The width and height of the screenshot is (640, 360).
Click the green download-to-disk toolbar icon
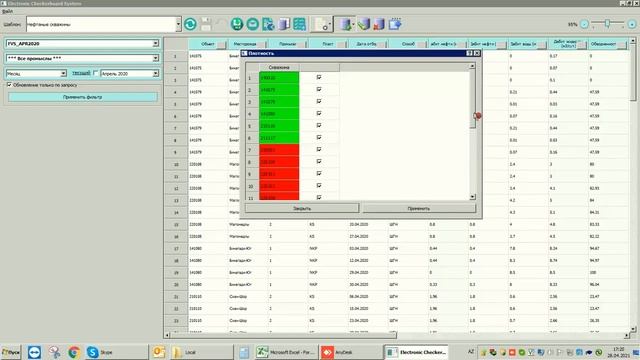[x=237, y=24]
